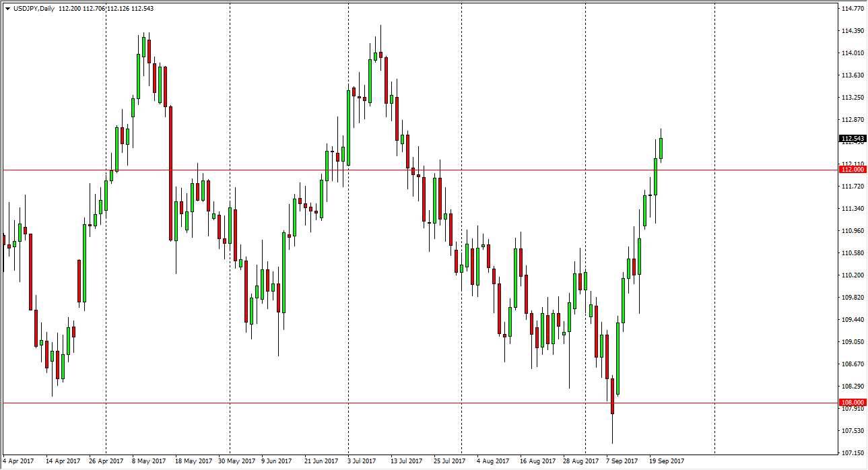Screen dimensions: 868x470
Task: Select the peak candle near 3 Jul 2017
Action: point(380,54)
